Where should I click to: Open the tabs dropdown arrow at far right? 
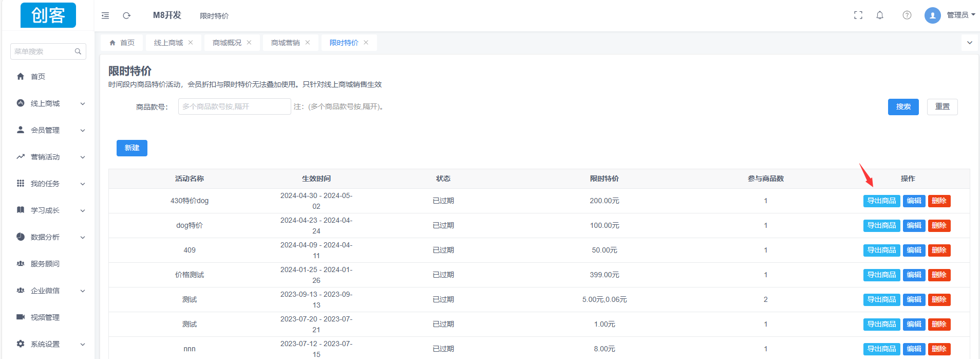click(969, 43)
